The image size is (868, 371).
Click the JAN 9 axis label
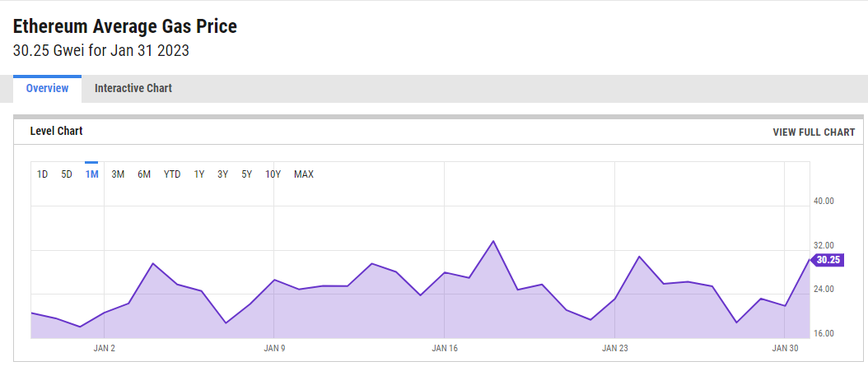pos(274,348)
